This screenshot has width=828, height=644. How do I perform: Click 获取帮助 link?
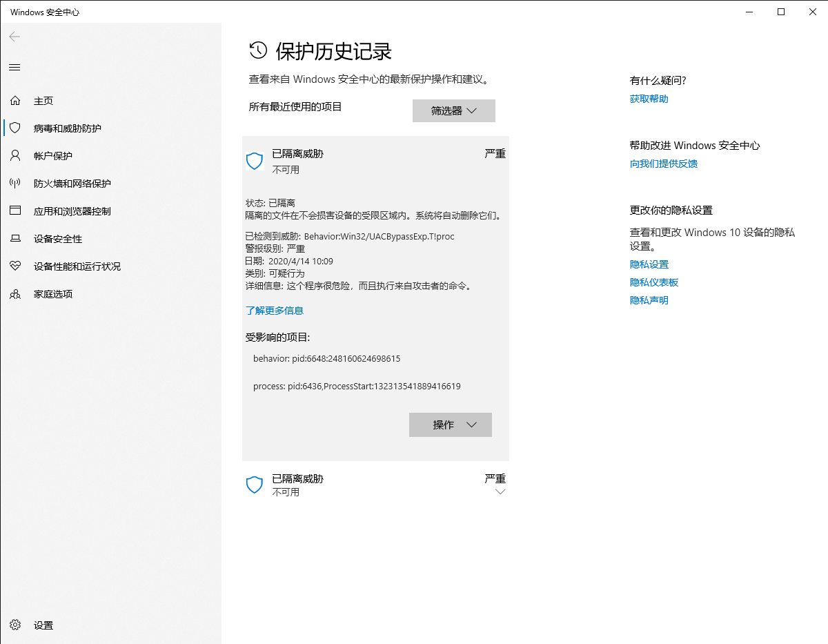coord(649,99)
